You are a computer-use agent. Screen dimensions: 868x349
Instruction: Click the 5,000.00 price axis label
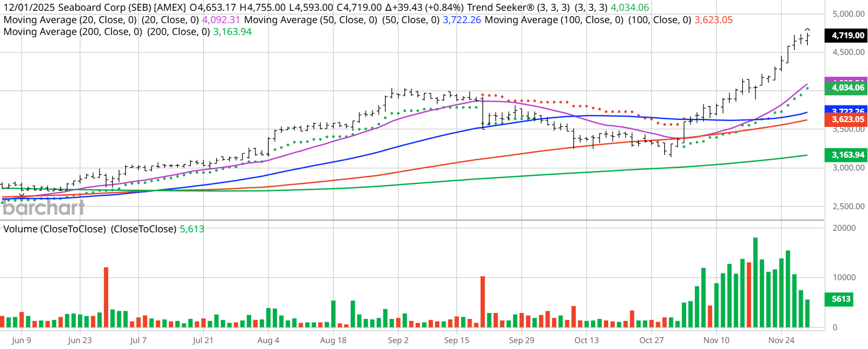[x=849, y=14]
